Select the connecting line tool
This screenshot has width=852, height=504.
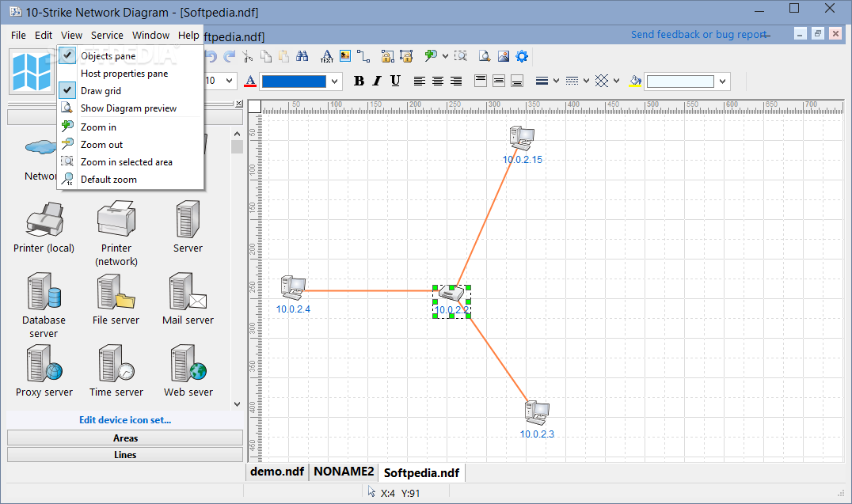(363, 56)
